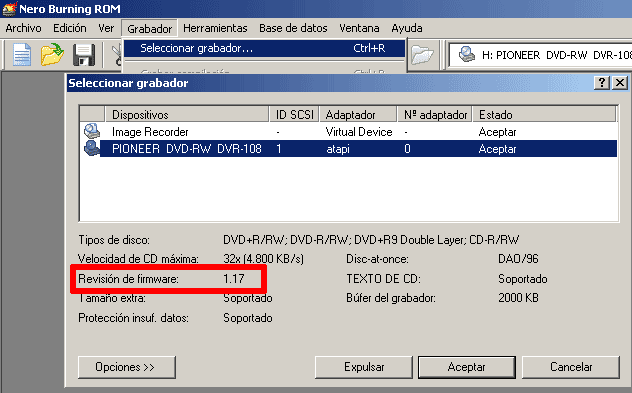Open the Ver menu
This screenshot has height=393, width=632.
106,28
